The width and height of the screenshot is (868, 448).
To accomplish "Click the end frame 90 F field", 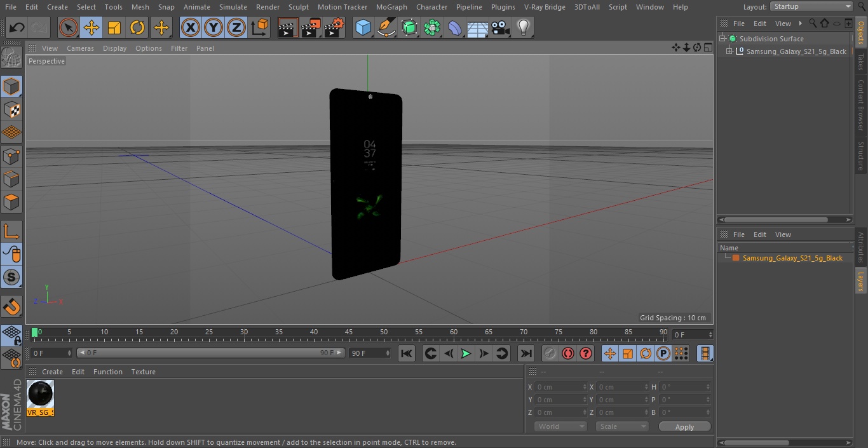I will (x=369, y=353).
